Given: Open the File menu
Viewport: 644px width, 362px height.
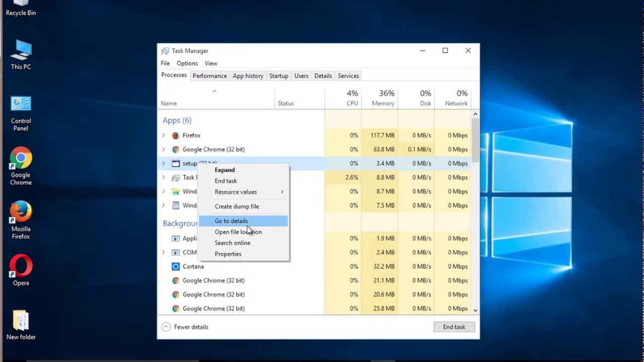Looking at the screenshot, I should (x=165, y=63).
